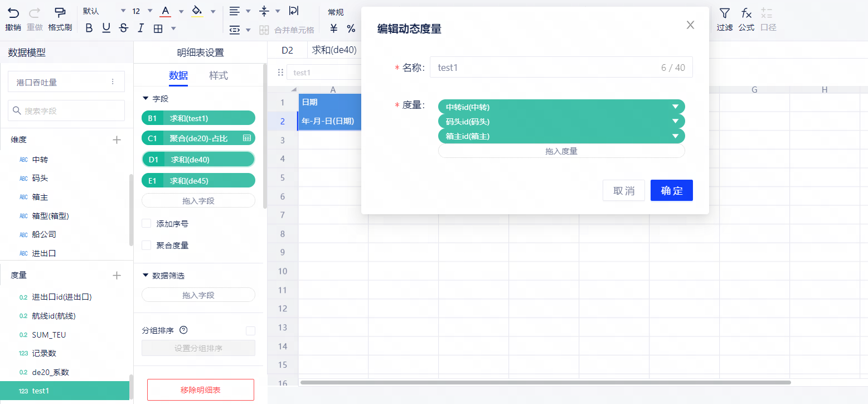Click the 移除明细表 button
Image resolution: width=868 pixels, height=404 pixels.
coord(200,389)
